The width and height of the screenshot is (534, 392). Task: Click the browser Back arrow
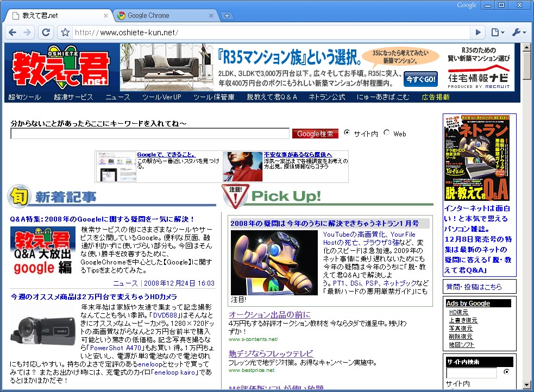click(12, 33)
